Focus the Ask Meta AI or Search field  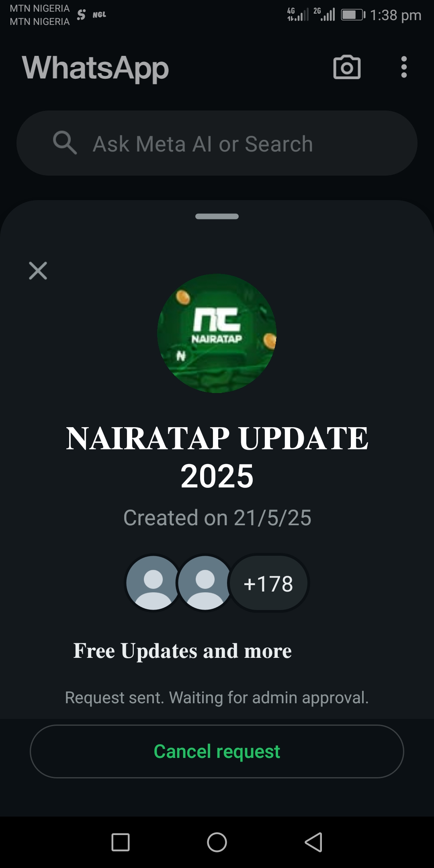(x=217, y=143)
